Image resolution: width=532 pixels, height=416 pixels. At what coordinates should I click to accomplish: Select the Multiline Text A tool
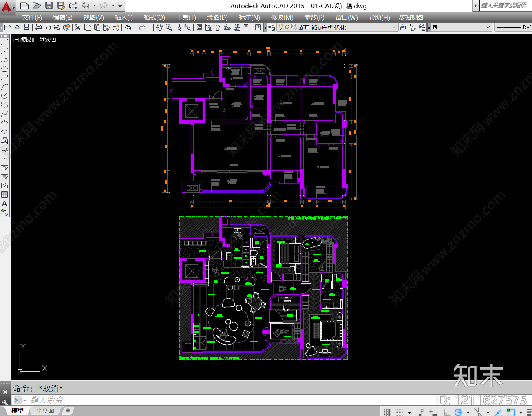[x=4, y=204]
